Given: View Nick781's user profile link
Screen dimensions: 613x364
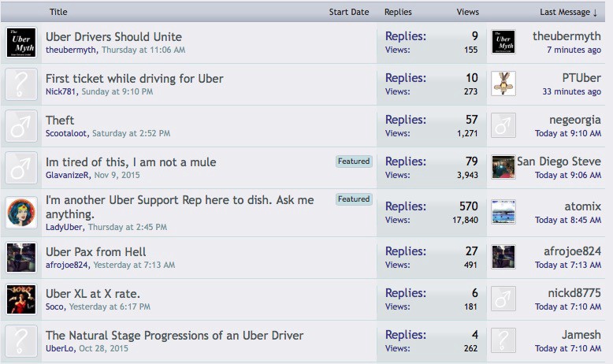Looking at the screenshot, I should tap(61, 91).
